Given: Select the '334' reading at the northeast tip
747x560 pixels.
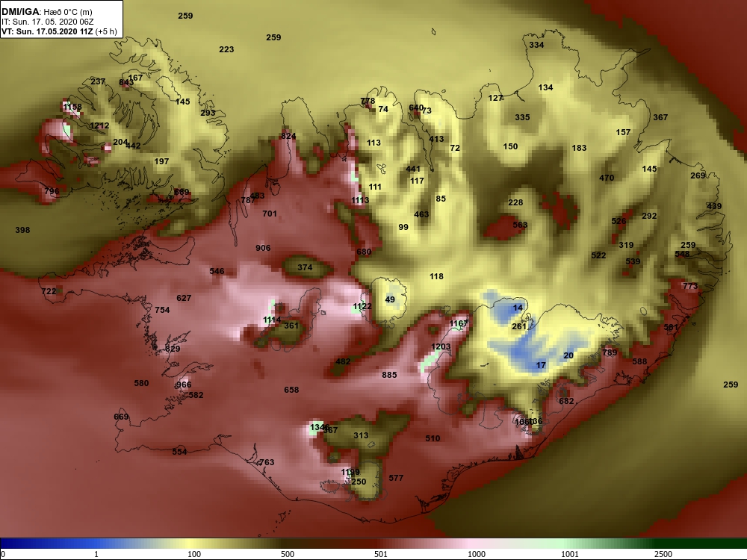Looking at the screenshot, I should (x=536, y=45).
